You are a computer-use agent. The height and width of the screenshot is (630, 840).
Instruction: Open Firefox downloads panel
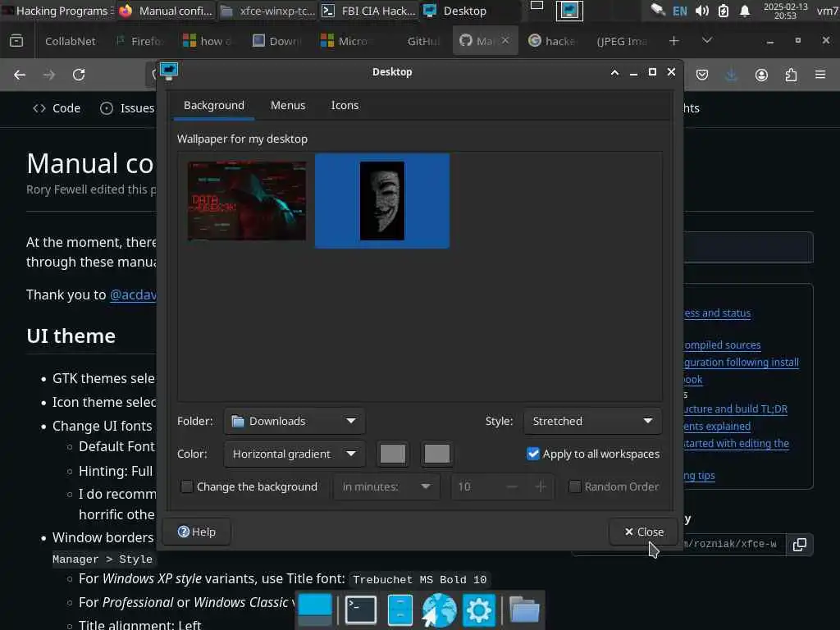(x=731, y=75)
